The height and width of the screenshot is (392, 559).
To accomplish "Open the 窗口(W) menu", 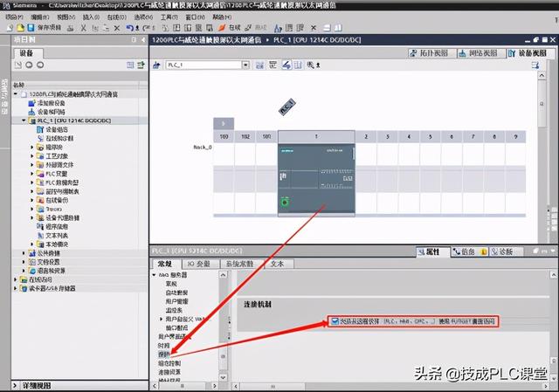I will (195, 17).
